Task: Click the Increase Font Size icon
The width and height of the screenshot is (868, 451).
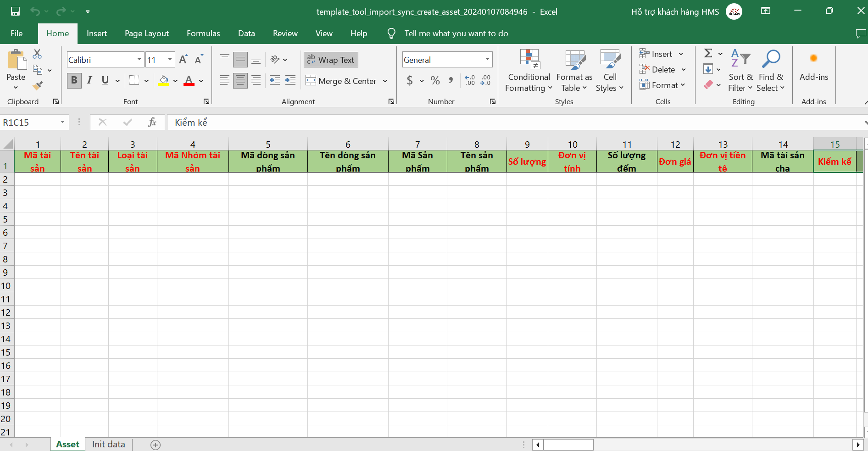Action: coord(183,60)
